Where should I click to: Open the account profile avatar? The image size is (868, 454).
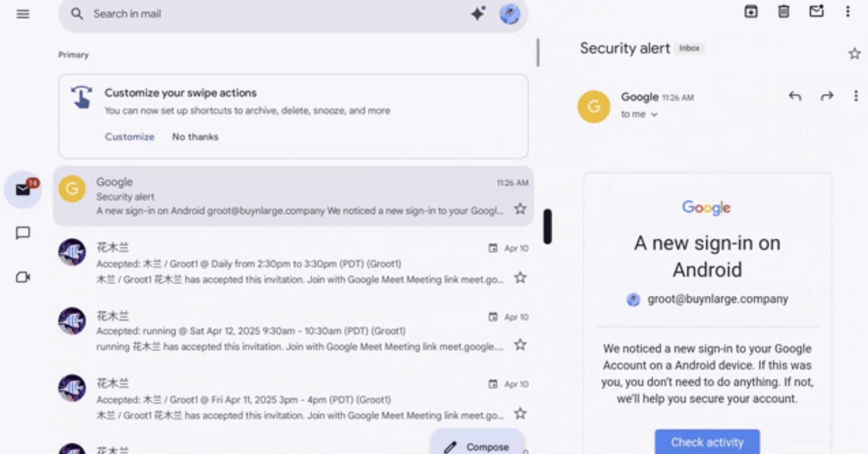510,14
